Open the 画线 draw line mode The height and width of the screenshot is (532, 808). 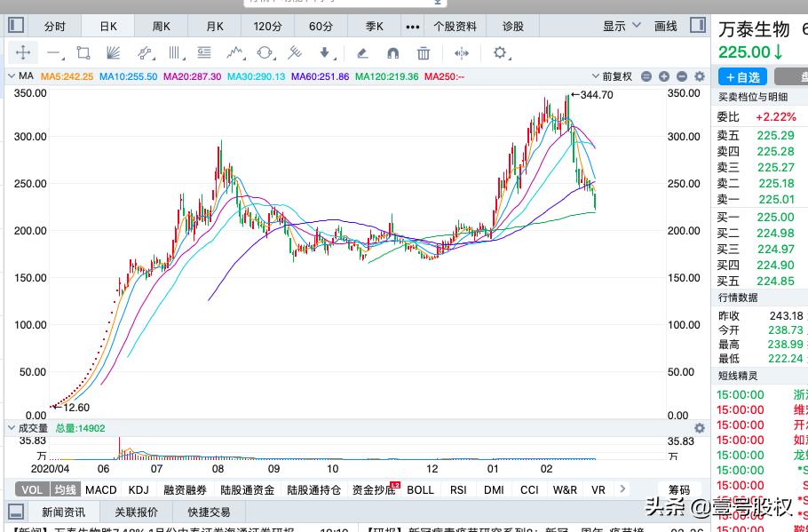(x=665, y=25)
